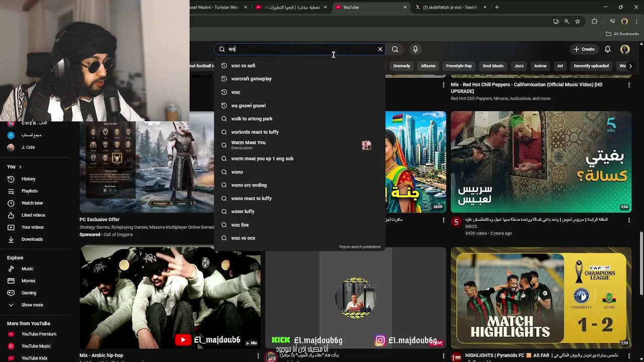The height and width of the screenshot is (362, 644).
Task: Click the Create button
Action: [584, 49]
